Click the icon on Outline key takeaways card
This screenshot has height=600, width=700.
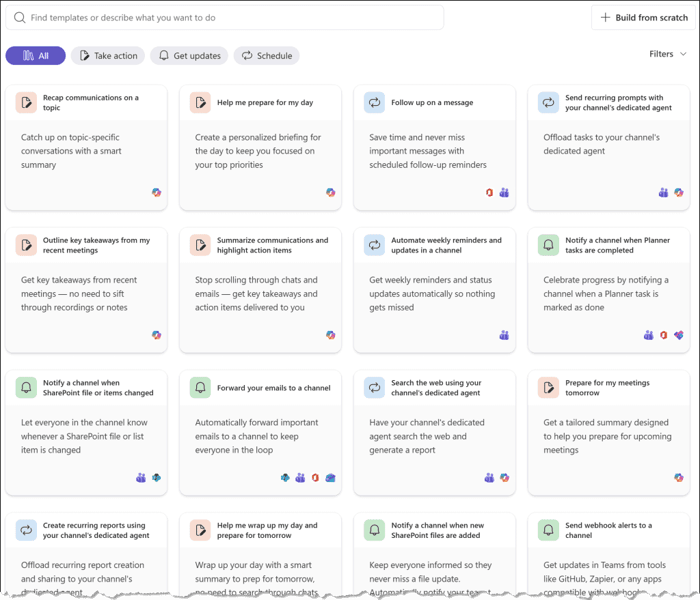coord(26,245)
